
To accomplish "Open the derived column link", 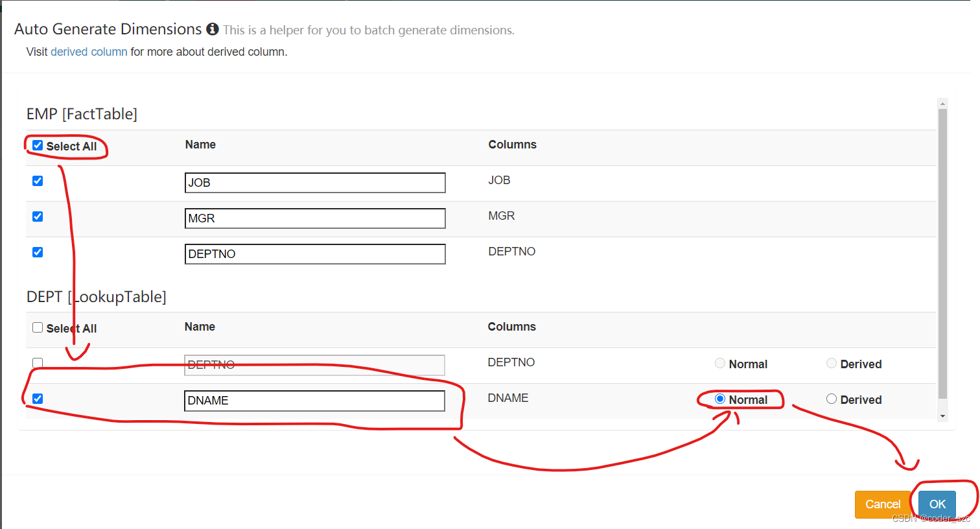I will click(x=89, y=52).
